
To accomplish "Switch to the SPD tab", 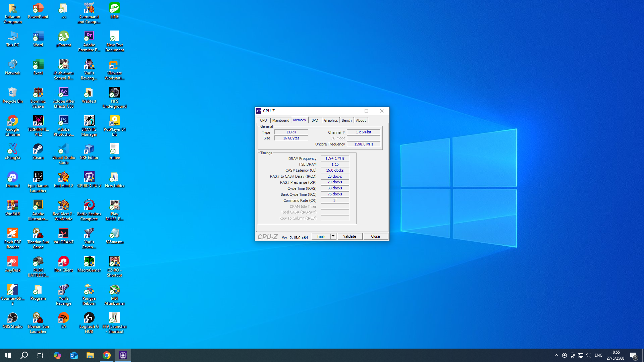I will (x=315, y=120).
